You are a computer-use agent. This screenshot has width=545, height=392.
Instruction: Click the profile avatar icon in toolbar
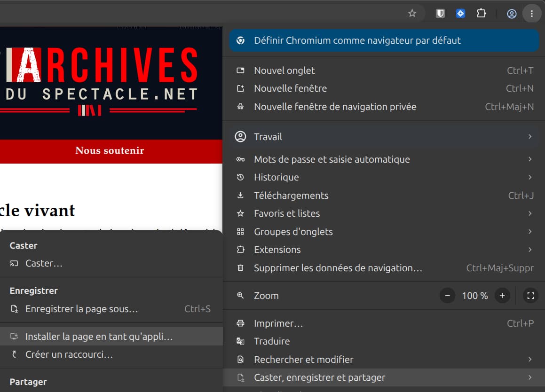[511, 14]
